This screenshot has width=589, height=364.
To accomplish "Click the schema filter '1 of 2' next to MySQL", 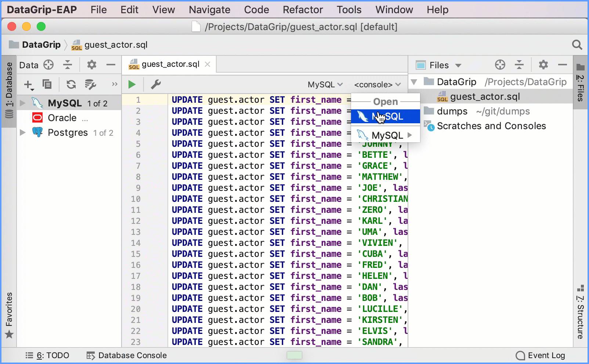I will 97,103.
